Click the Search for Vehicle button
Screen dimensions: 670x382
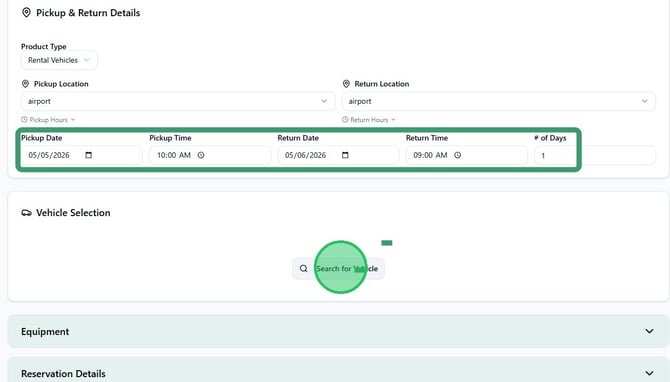tap(338, 269)
